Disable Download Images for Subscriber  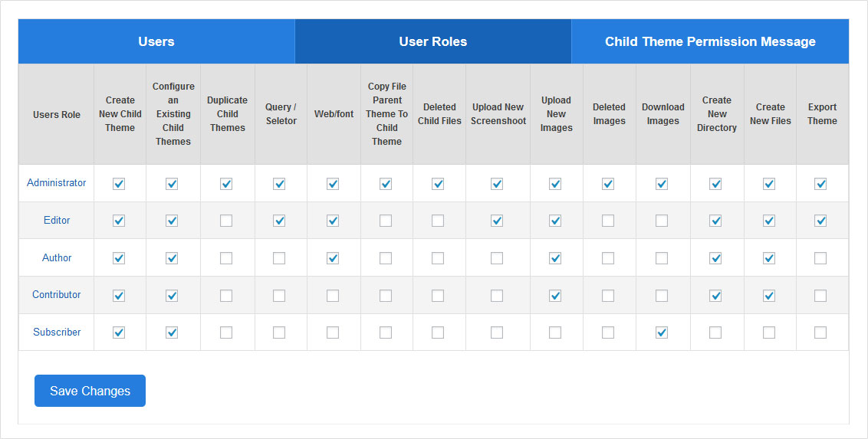point(662,333)
